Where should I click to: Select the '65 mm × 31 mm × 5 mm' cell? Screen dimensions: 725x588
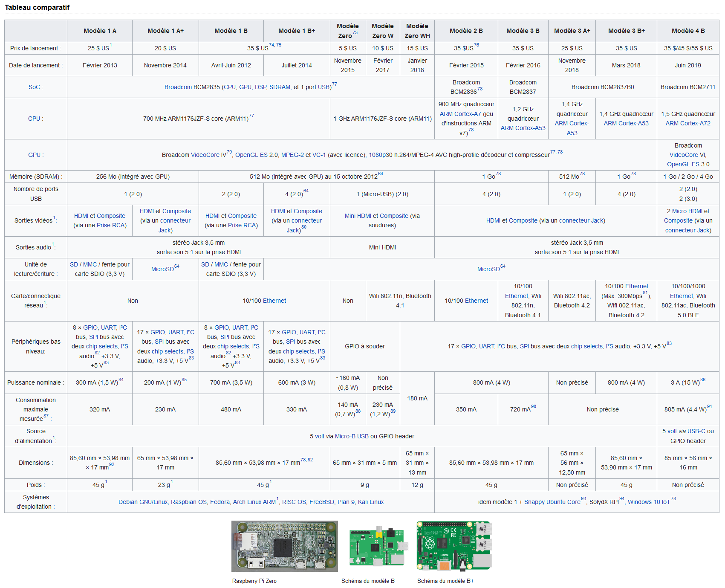pyautogui.click(x=365, y=463)
